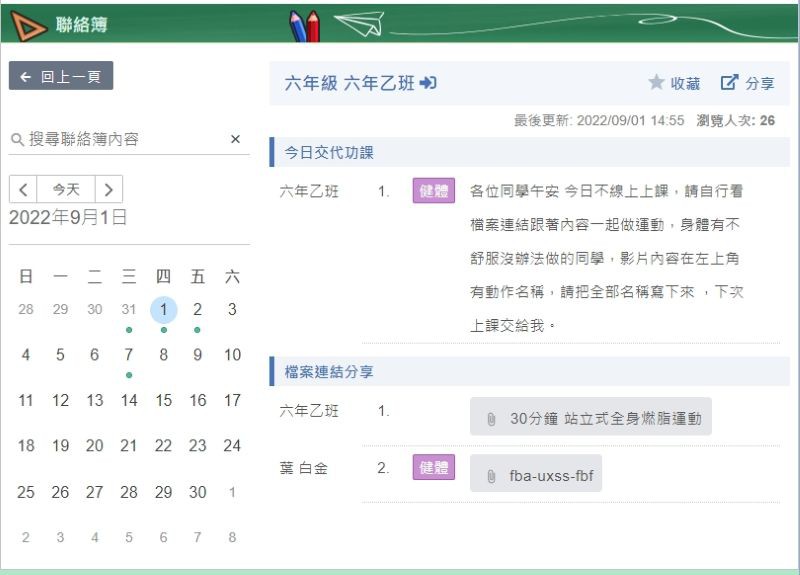The image size is (800, 575).
Task: Click the enter-class arrow icon beside 六年乙班
Action: [x=428, y=83]
